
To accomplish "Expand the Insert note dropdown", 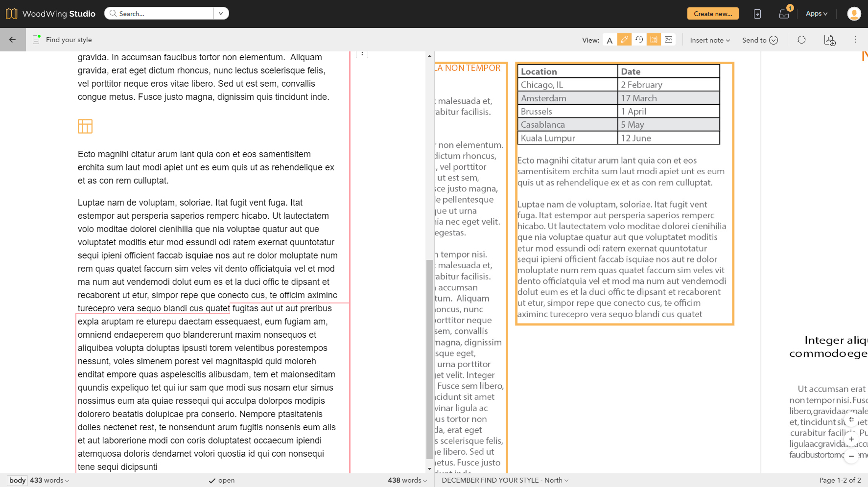I will coord(710,40).
